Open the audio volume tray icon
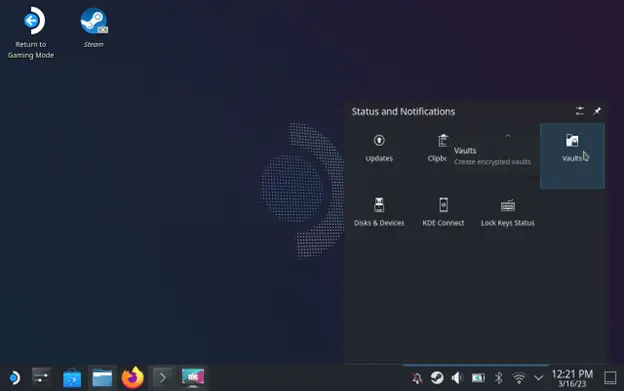 457,377
